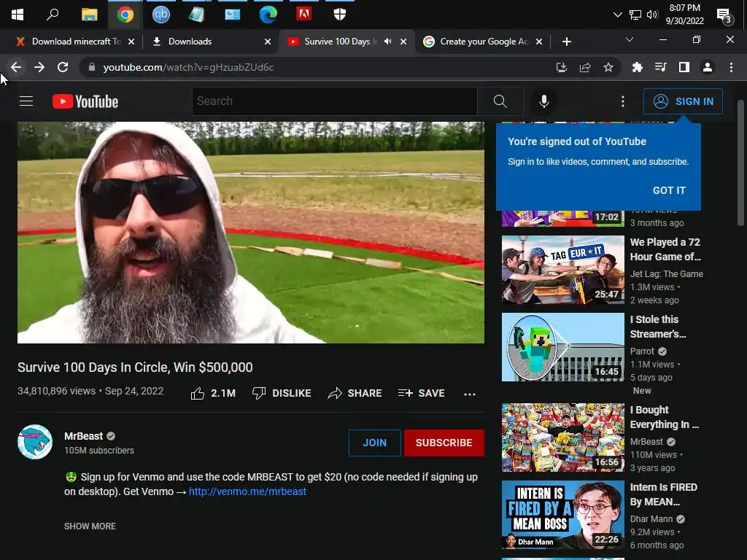
Task: Join the MrBeast channel membership
Action: [x=374, y=443]
